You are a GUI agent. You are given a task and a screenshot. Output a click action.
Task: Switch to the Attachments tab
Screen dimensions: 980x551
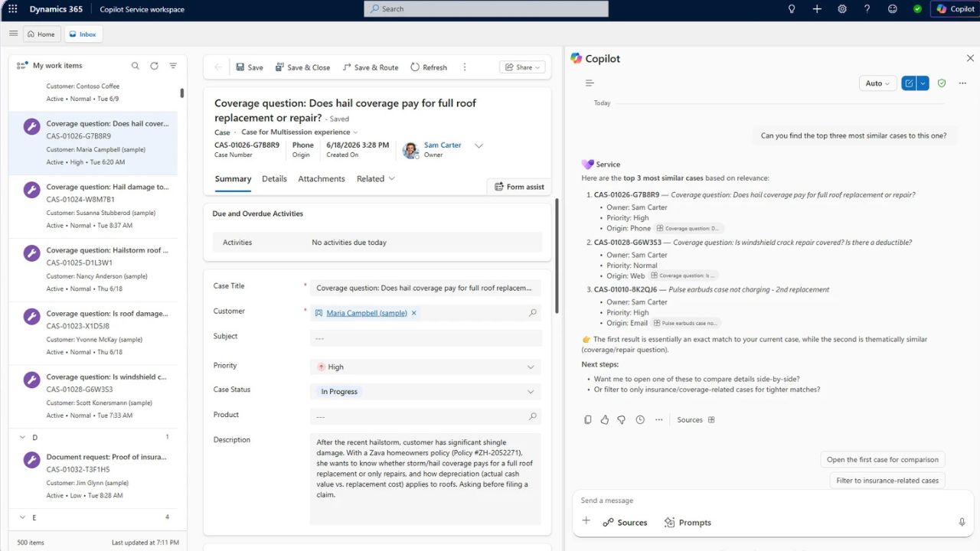(x=322, y=179)
